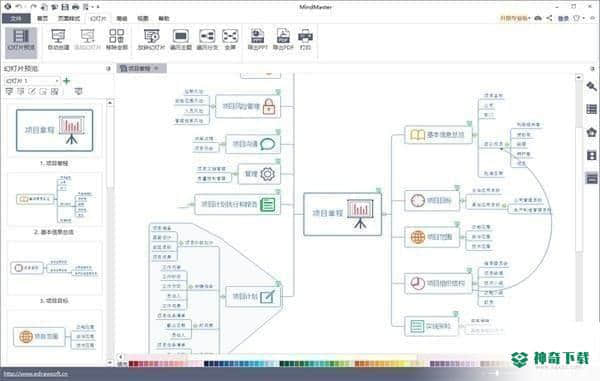
Task: Pick the dark red color swatch in palette
Action: pyautogui.click(x=131, y=364)
